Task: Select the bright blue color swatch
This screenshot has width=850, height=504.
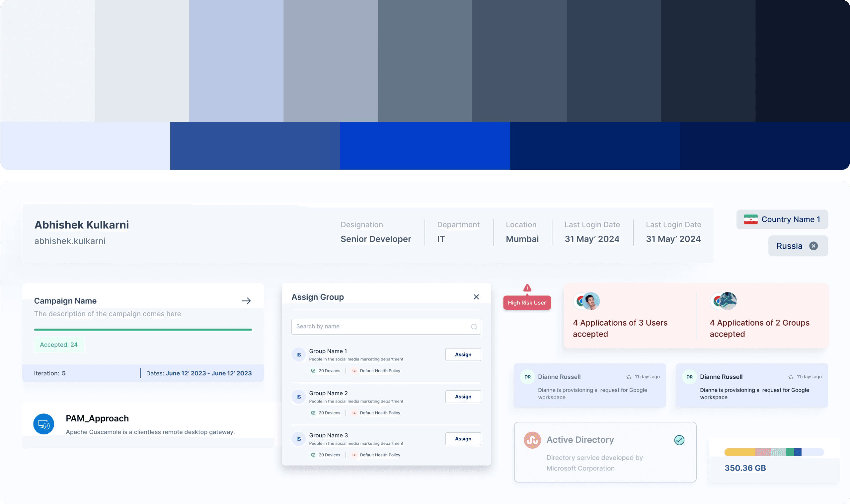Action: click(425, 146)
